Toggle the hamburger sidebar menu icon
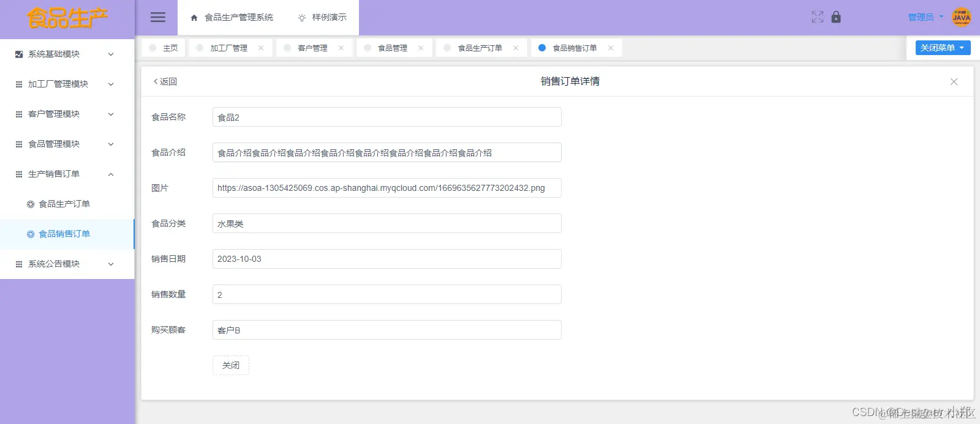This screenshot has height=424, width=980. pos(158,17)
